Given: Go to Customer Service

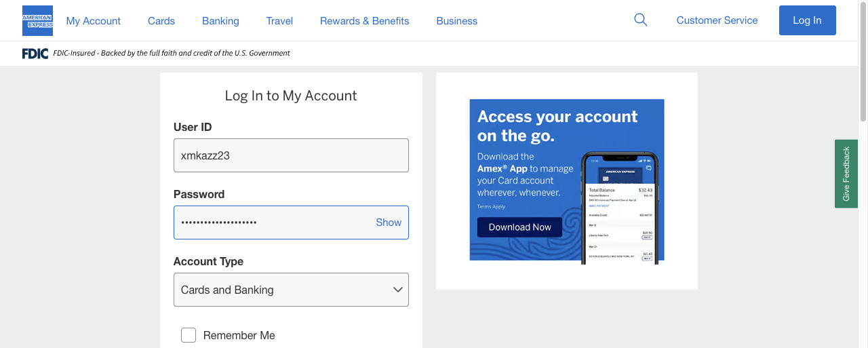Looking at the screenshot, I should coord(717,20).
